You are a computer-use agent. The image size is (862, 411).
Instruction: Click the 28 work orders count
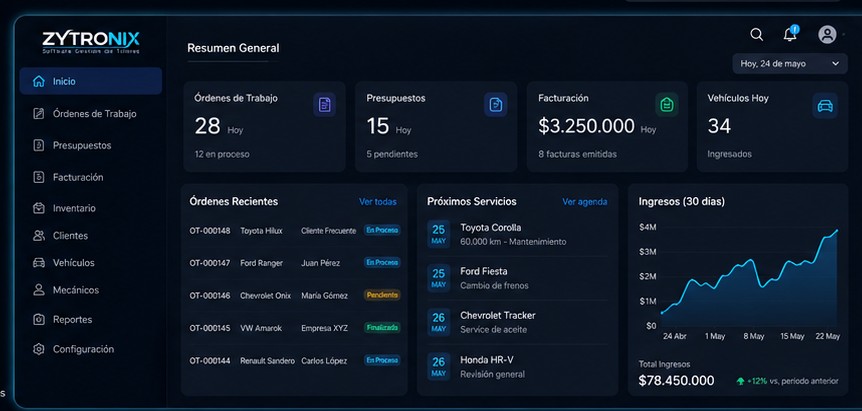tap(207, 126)
